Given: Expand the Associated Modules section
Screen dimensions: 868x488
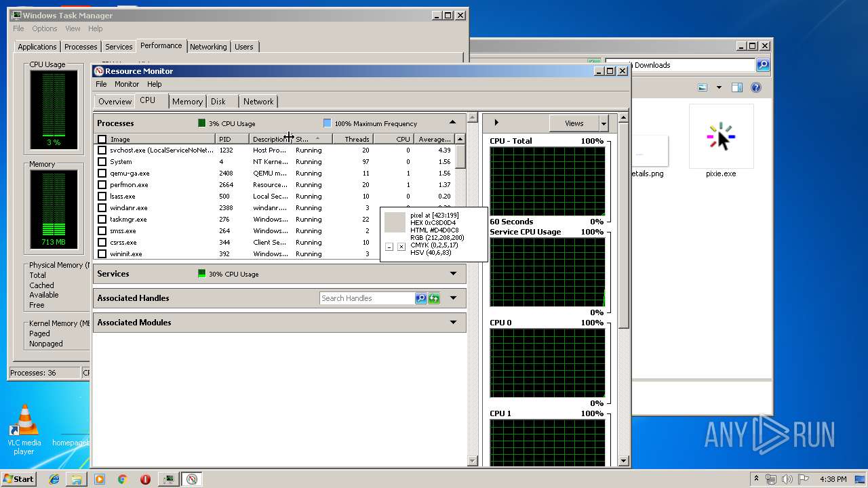Looking at the screenshot, I should 453,323.
